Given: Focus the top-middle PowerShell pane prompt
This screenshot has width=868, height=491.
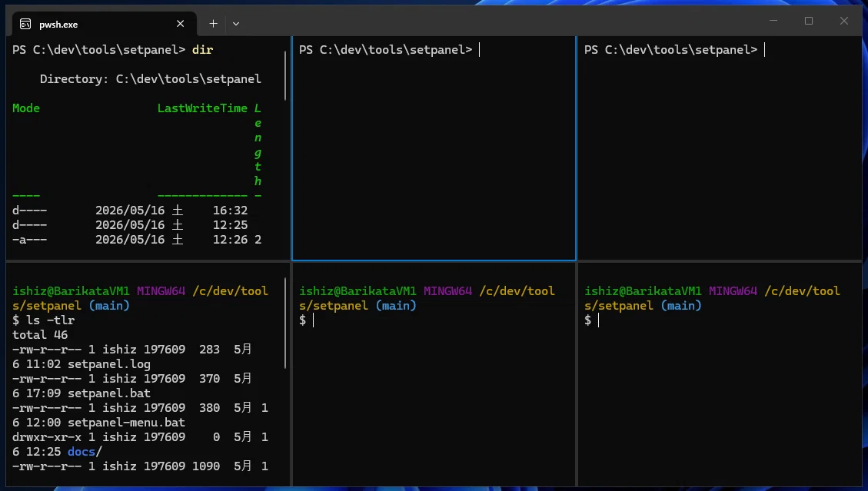Looking at the screenshot, I should coord(386,50).
